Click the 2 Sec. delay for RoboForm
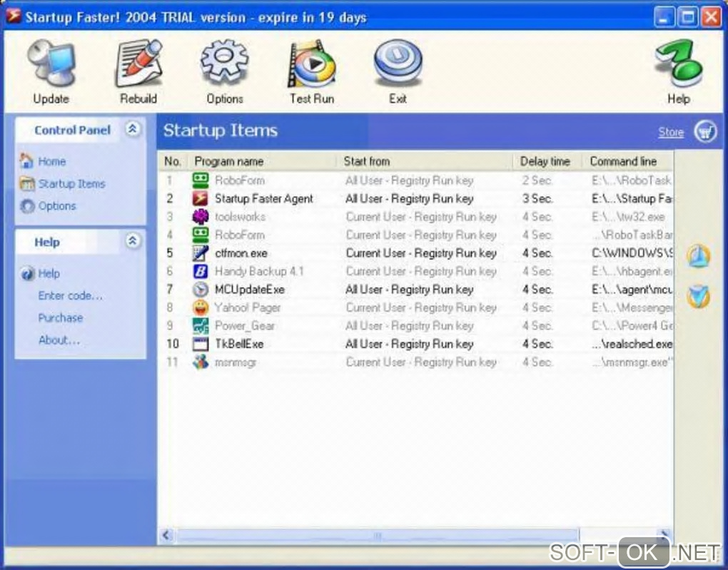This screenshot has height=570, width=728. click(x=537, y=180)
